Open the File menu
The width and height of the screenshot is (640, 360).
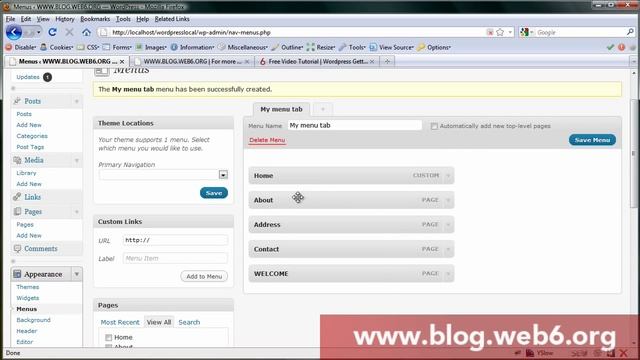[x=10, y=19]
